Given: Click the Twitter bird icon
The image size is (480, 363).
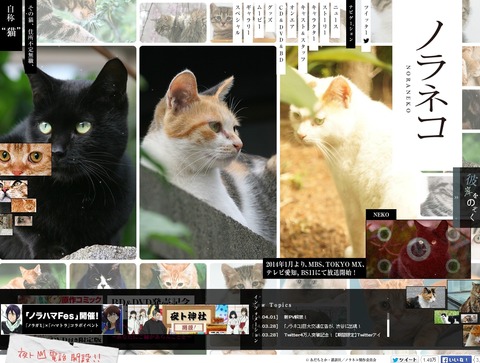Looking at the screenshot, I should click(366, 41).
